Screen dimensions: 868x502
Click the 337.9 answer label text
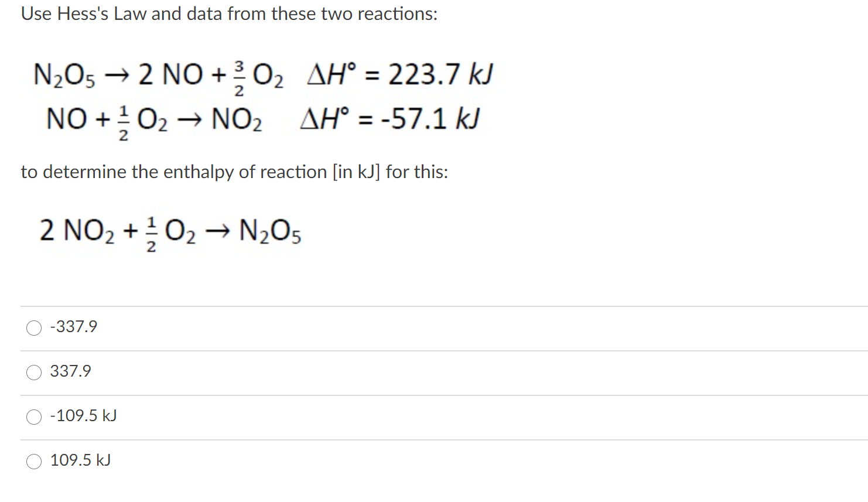[69, 371]
